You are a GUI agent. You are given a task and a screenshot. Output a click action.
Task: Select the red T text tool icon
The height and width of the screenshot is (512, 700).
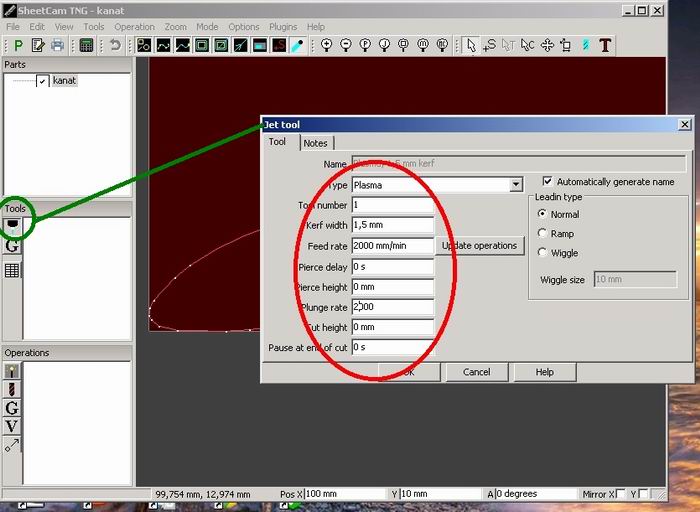(x=605, y=45)
